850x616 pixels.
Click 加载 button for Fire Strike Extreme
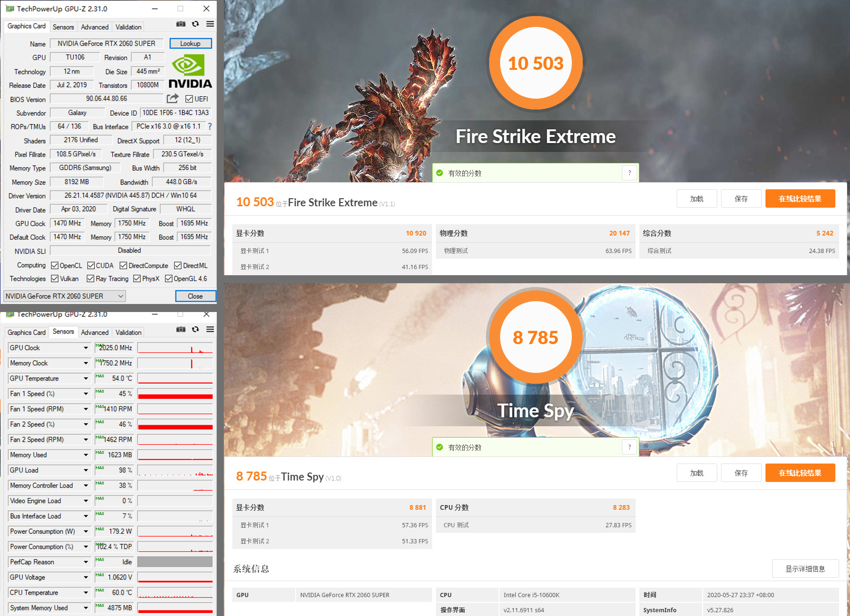[x=697, y=199]
